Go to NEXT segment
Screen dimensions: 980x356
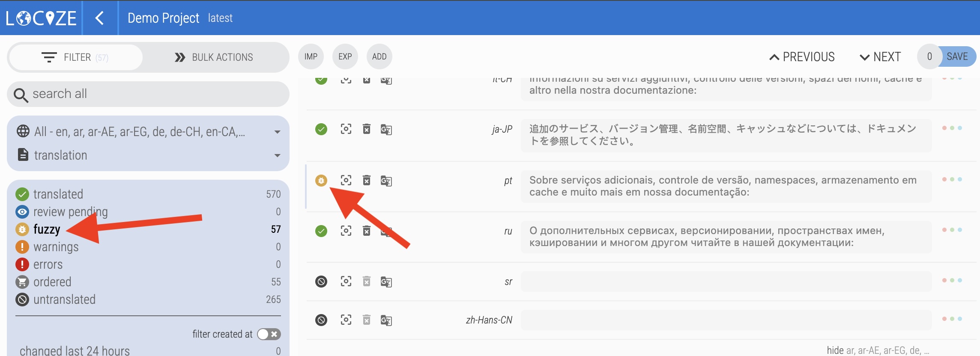pyautogui.click(x=880, y=57)
